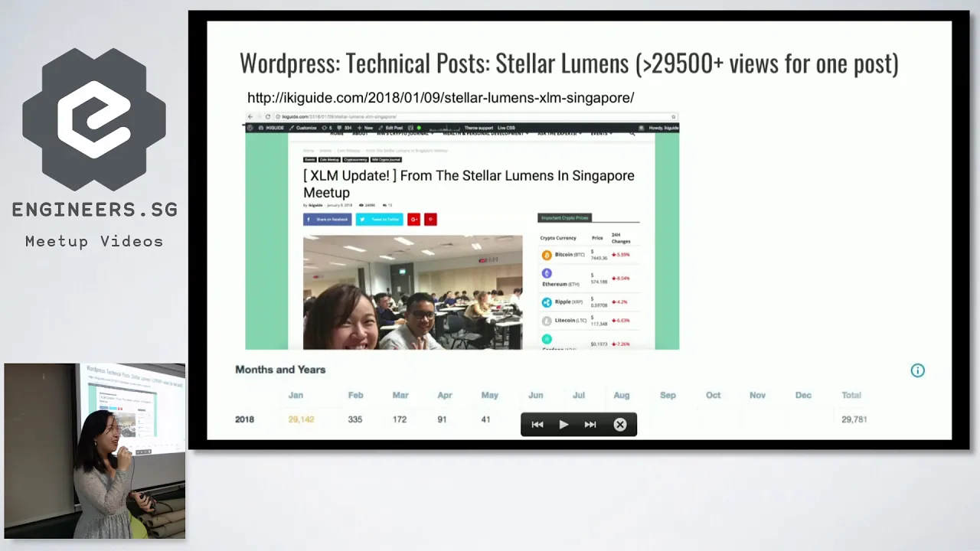
Task: Play the slideshow with the play button
Action: coord(563,425)
